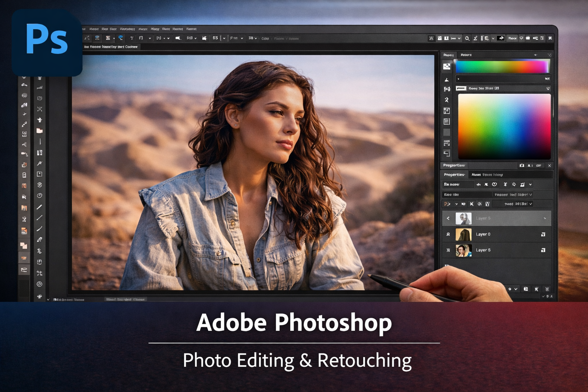The height and width of the screenshot is (392, 588).
Task: Click the Layer 6 thumbnail
Action: (463, 250)
